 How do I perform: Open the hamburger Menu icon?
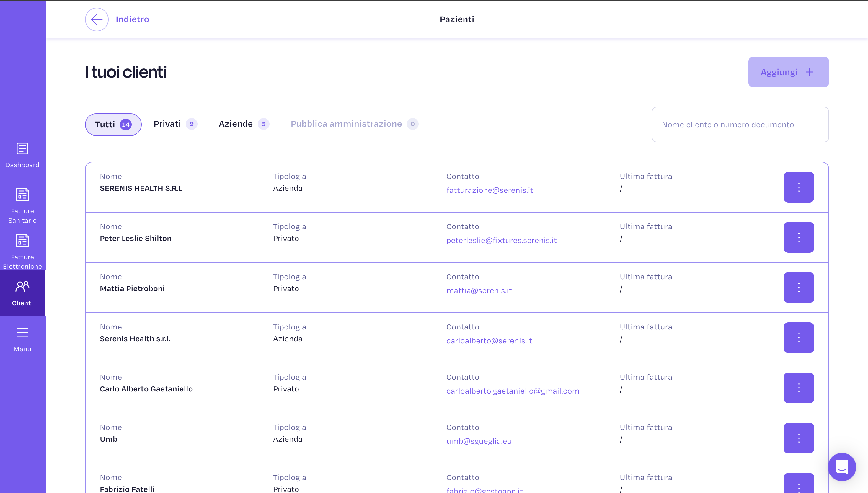pos(22,333)
